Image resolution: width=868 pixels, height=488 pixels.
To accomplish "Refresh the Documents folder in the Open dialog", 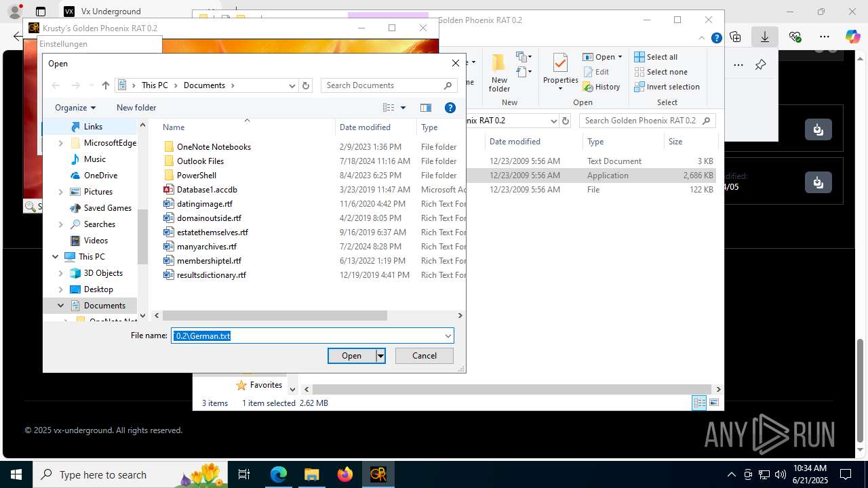I will coord(306,85).
